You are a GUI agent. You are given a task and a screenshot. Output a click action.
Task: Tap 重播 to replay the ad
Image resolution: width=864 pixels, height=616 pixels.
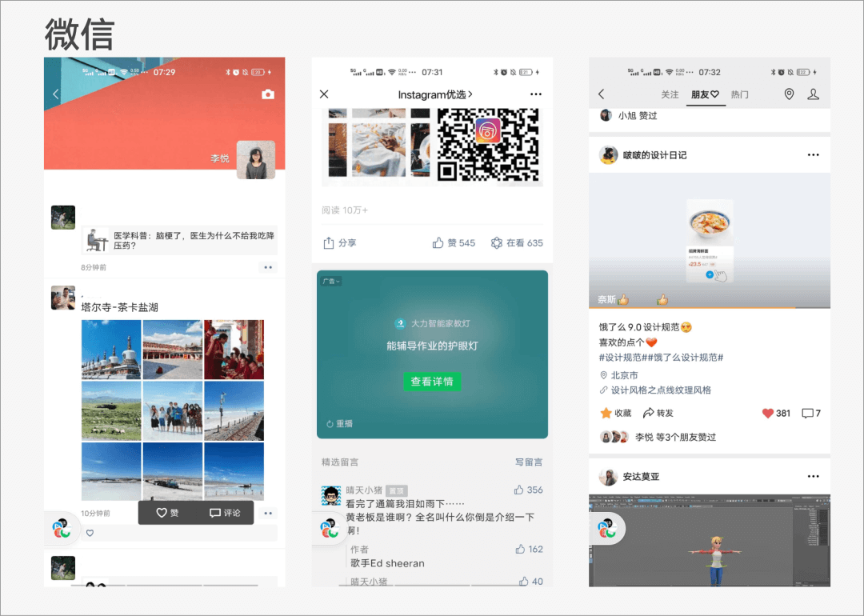339,424
